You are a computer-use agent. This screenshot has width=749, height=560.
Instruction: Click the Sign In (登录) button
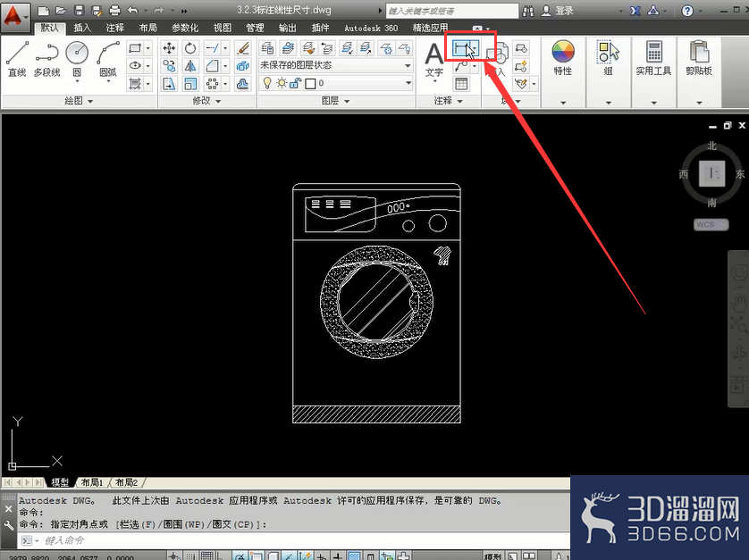(557, 11)
